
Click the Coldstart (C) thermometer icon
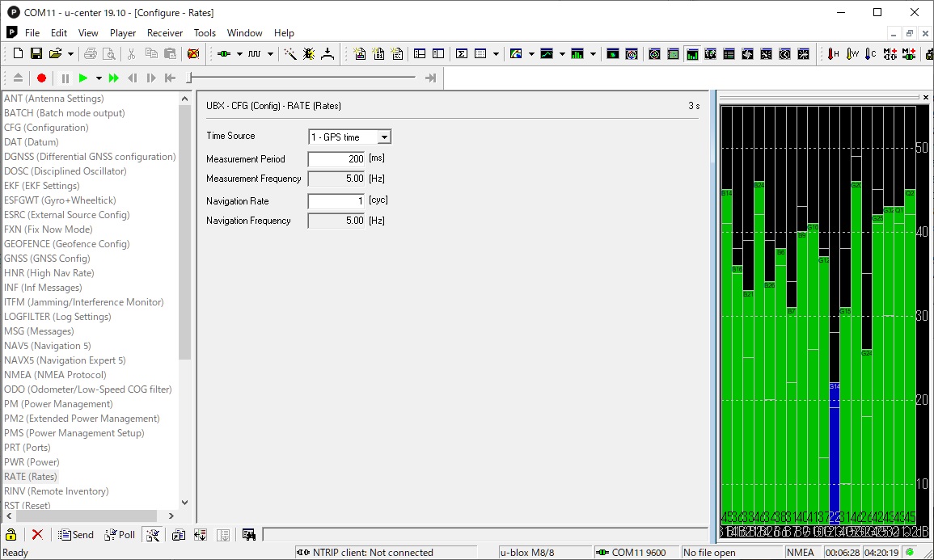(x=870, y=54)
